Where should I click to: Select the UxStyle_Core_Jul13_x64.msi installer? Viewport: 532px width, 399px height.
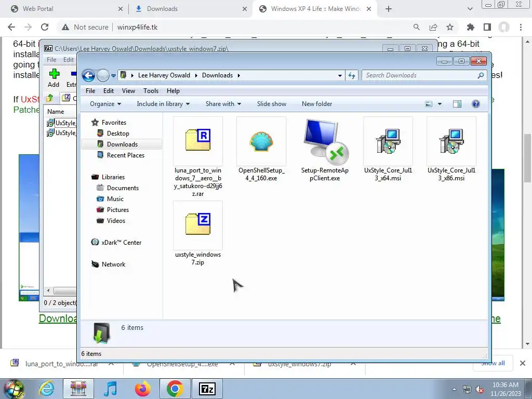pyautogui.click(x=388, y=149)
